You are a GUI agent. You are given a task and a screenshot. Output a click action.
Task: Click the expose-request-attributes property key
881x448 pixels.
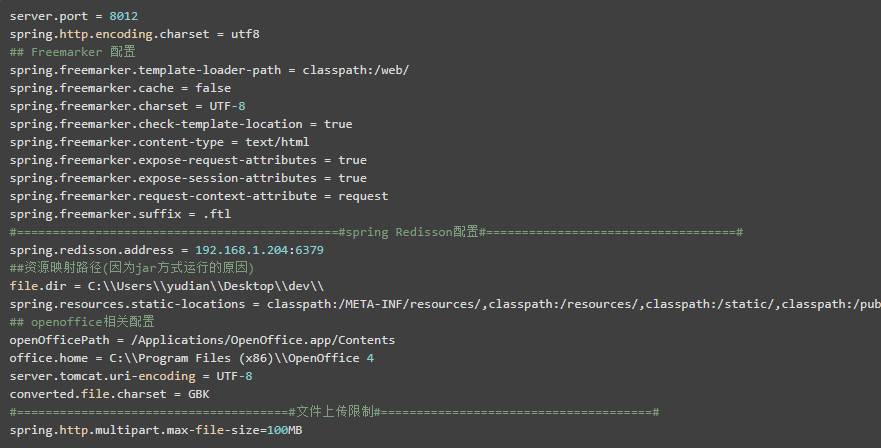[x=165, y=160]
